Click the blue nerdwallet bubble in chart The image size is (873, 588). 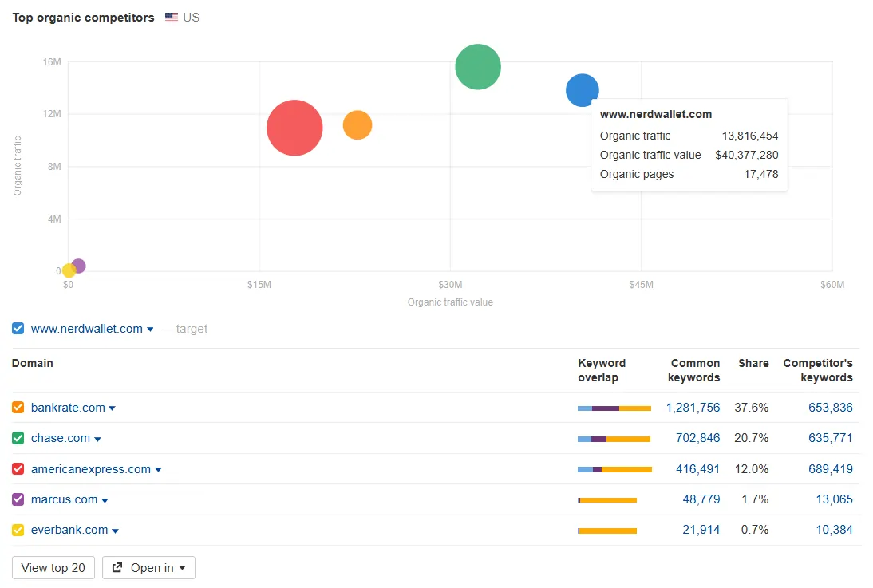(583, 89)
